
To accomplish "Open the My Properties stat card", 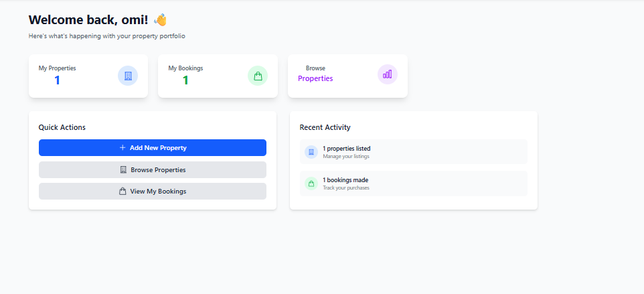I will pyautogui.click(x=88, y=76).
